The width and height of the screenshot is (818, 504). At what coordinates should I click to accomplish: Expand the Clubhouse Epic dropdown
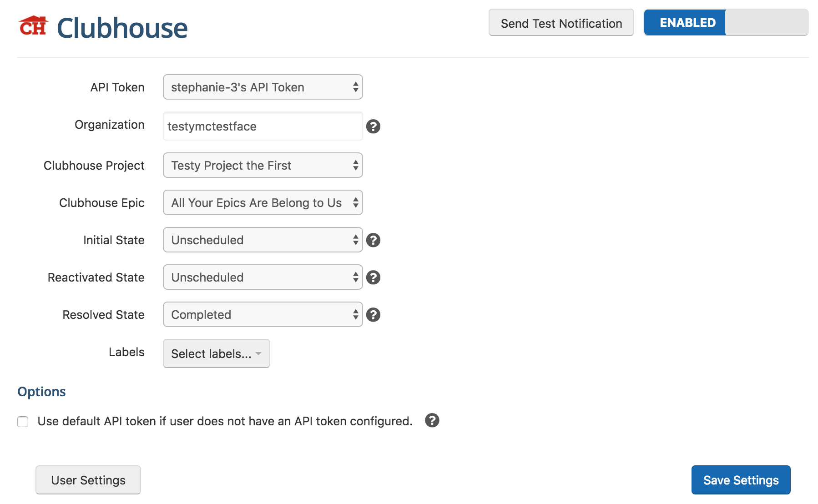[x=263, y=202]
